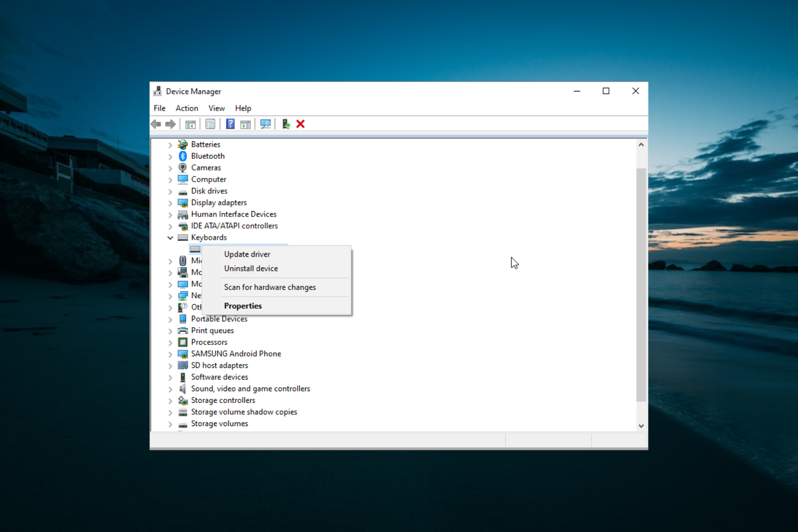The height and width of the screenshot is (532, 798).
Task: Select the Computer row label
Action: pyautogui.click(x=209, y=179)
